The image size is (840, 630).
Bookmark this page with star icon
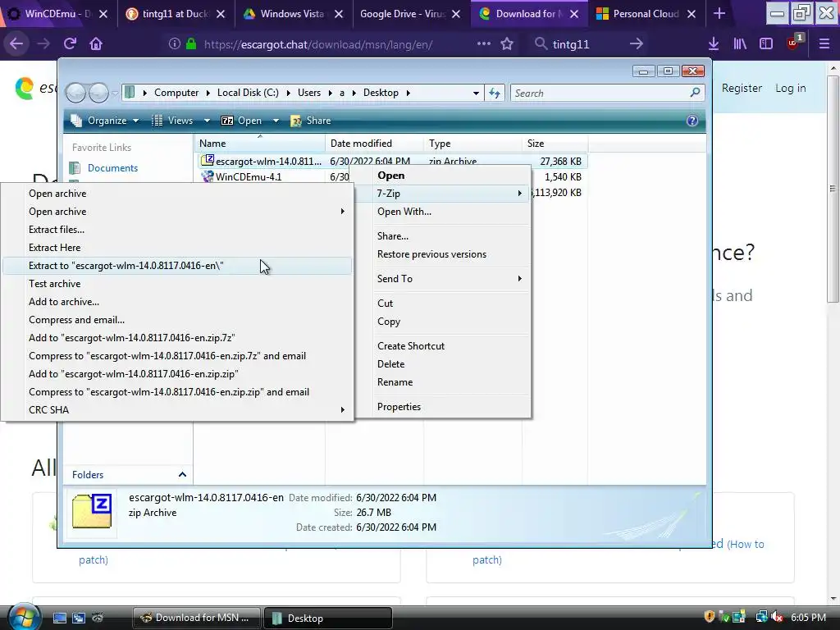507,44
